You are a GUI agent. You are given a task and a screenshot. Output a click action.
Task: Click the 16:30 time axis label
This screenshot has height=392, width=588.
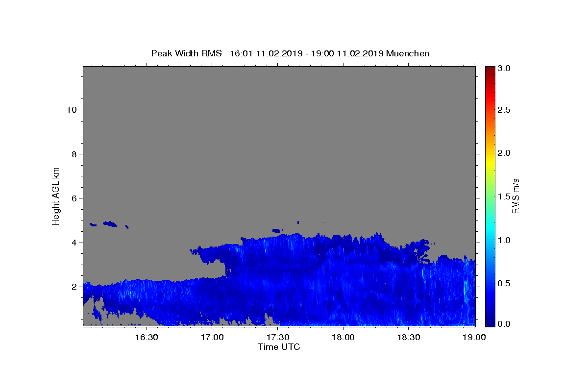point(146,337)
